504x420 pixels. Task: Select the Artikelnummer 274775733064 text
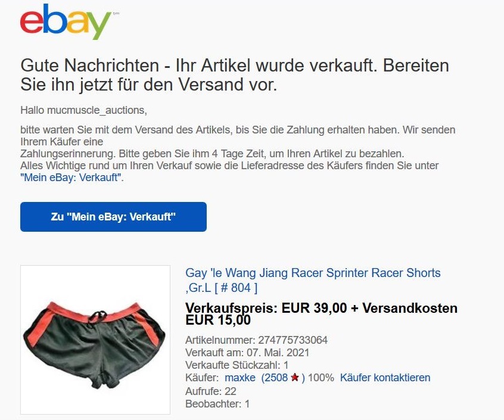[257, 340]
